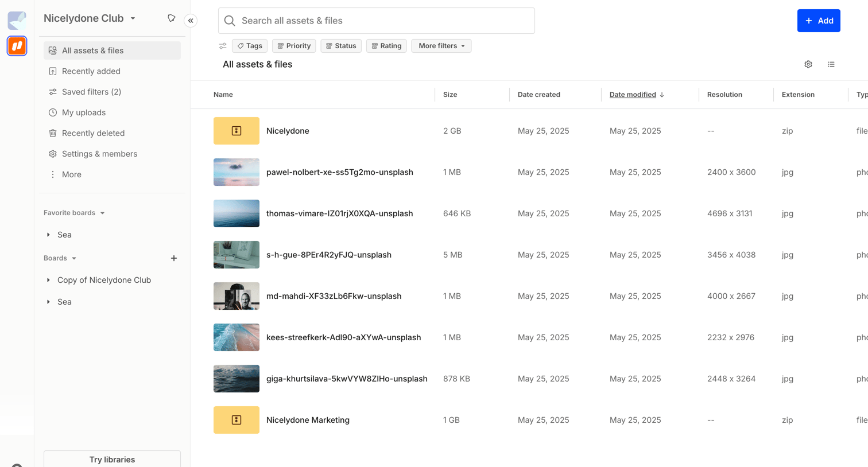
Task: Click the filter sliders icon beside Tags
Action: pos(223,46)
